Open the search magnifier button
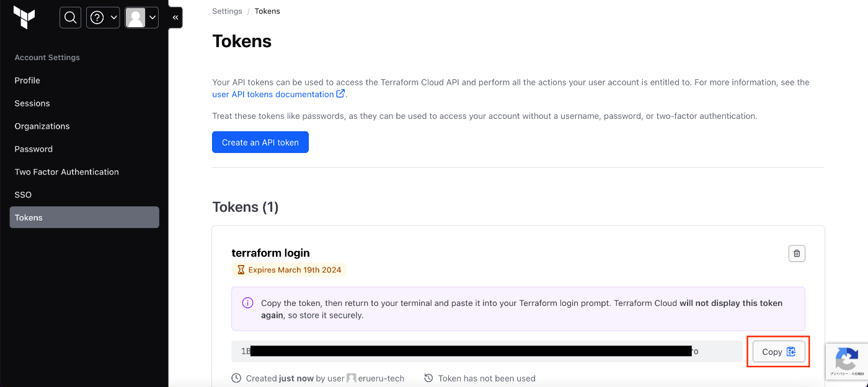The width and height of the screenshot is (868, 387). [71, 17]
